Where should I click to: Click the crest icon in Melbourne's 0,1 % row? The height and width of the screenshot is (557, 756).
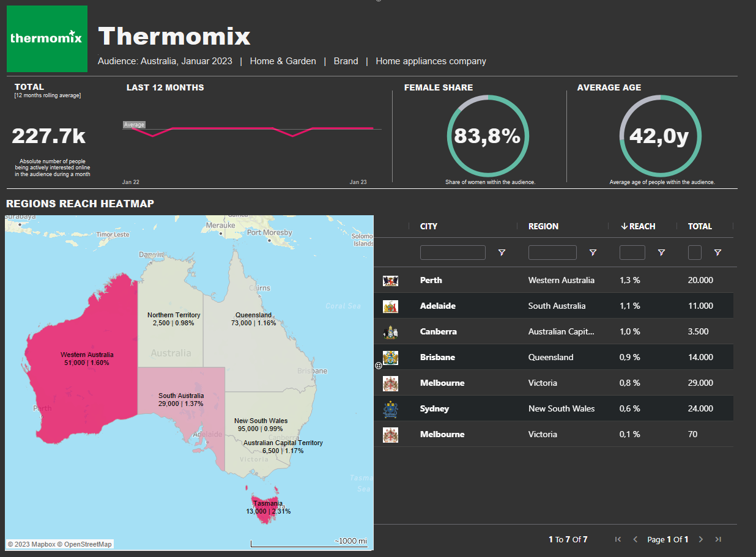390,435
